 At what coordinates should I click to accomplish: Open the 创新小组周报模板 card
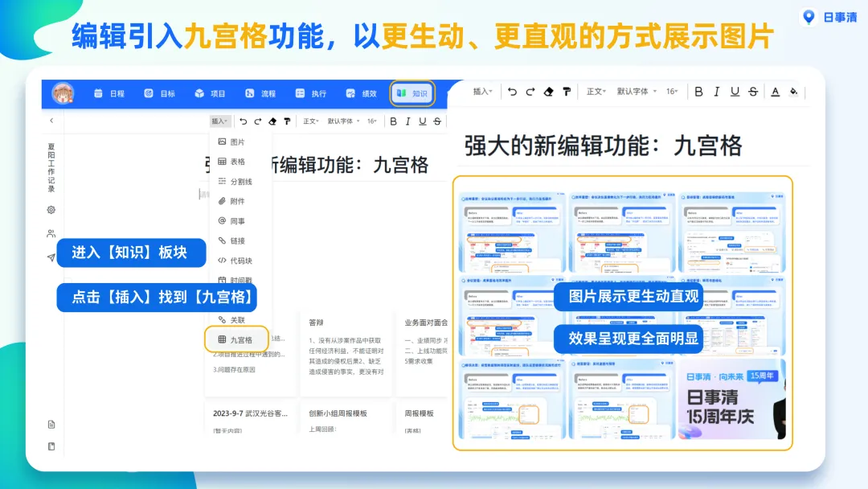pos(346,420)
